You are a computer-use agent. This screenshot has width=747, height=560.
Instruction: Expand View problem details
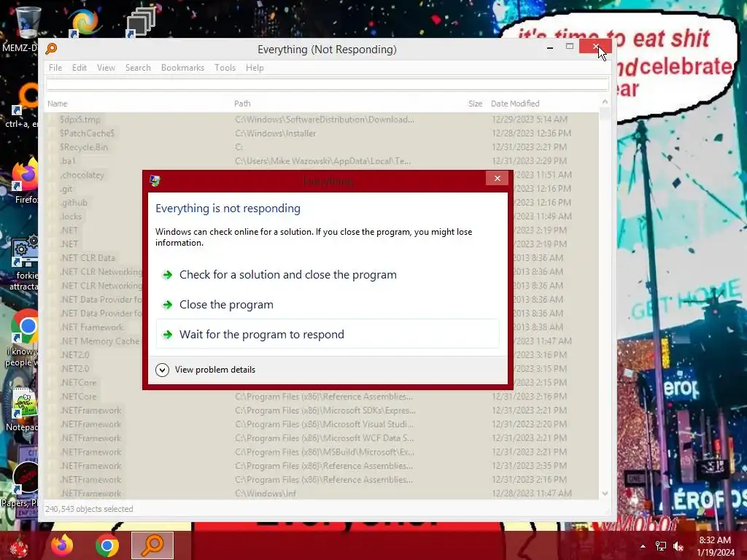[206, 370]
